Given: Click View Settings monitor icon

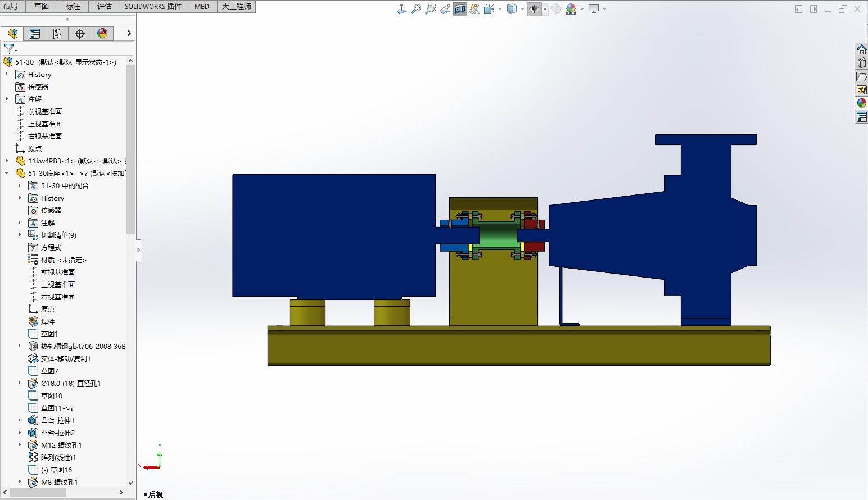Looking at the screenshot, I should tap(594, 9).
